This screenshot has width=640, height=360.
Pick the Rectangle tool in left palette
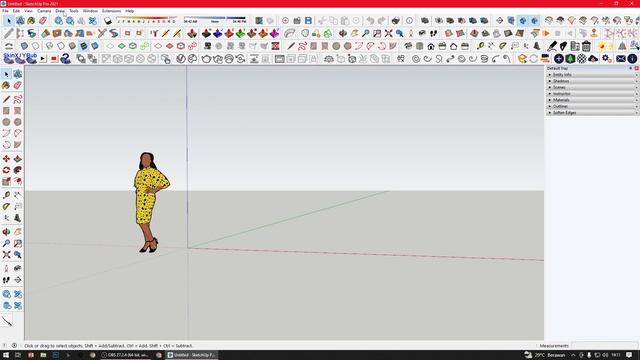pyautogui.click(x=6, y=111)
